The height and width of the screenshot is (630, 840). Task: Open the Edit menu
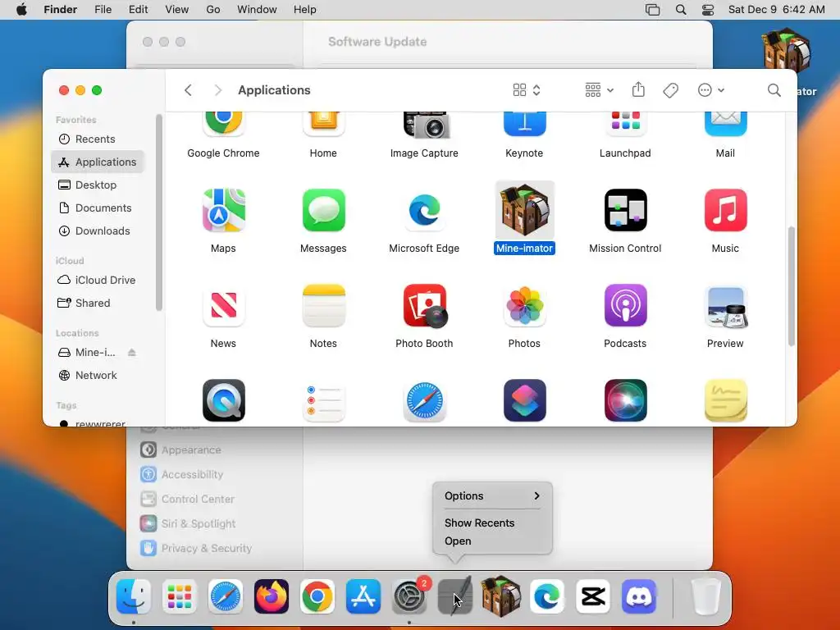tap(138, 10)
